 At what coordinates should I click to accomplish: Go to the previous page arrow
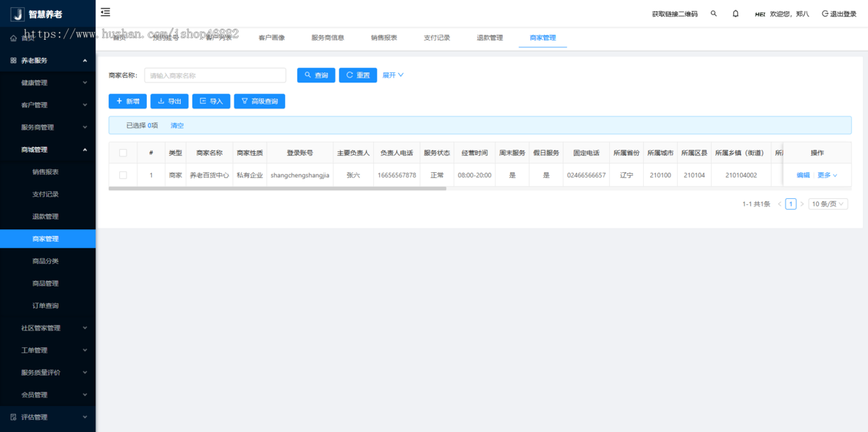[x=780, y=204]
